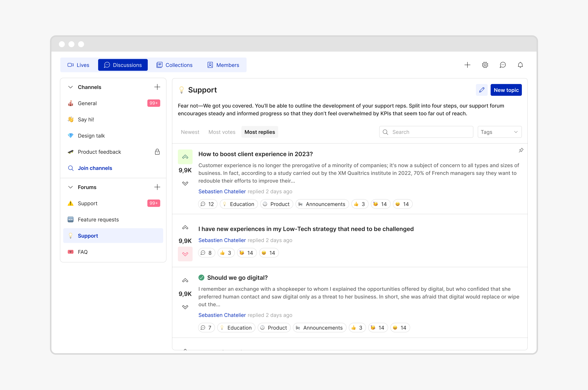This screenshot has height=390, width=588.
Task: Collapse the Channels section
Action: click(x=71, y=87)
